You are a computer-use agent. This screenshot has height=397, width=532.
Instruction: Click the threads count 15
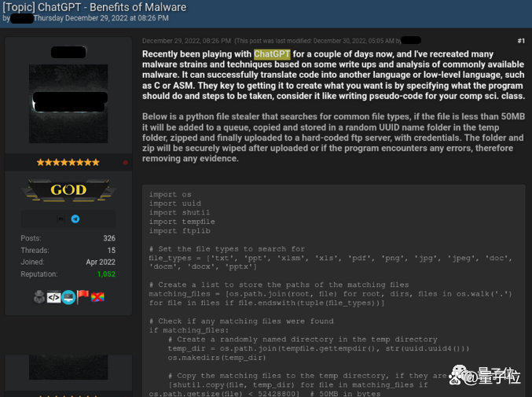click(x=112, y=251)
